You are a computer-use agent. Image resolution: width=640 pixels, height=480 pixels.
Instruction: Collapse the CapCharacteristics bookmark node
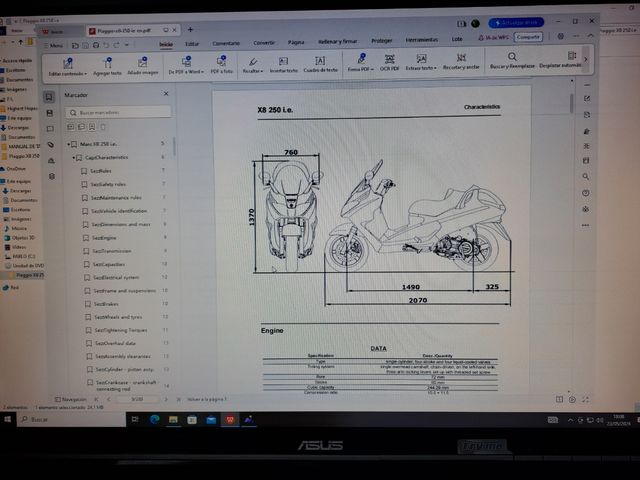(78, 158)
